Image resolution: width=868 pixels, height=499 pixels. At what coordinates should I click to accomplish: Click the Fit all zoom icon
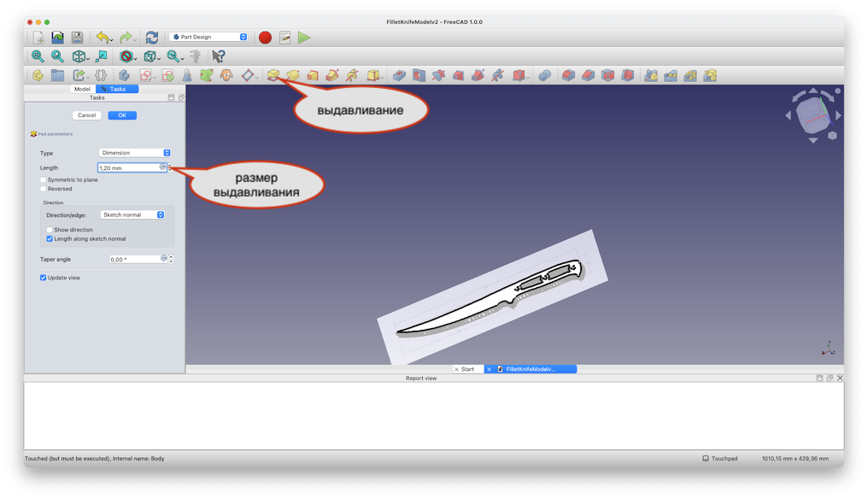[x=38, y=56]
